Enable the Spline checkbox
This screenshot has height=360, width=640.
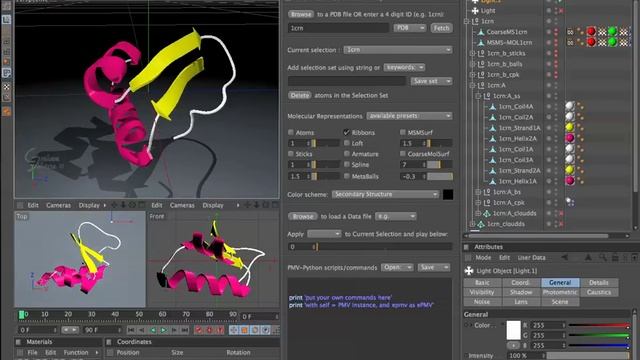tap(347, 164)
